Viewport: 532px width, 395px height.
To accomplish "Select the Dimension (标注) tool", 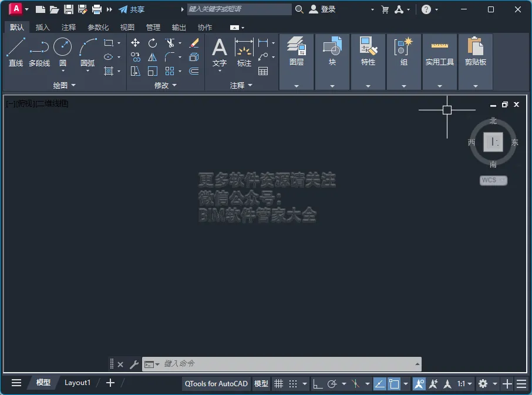I will pyautogui.click(x=244, y=53).
